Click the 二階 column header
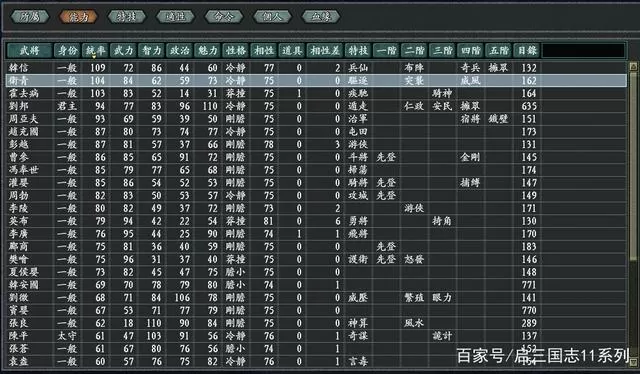 414,51
